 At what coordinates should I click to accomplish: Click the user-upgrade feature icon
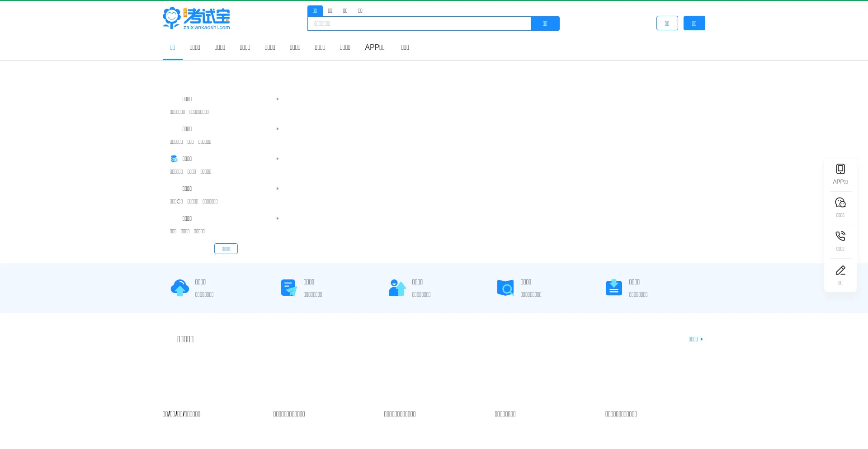point(396,288)
